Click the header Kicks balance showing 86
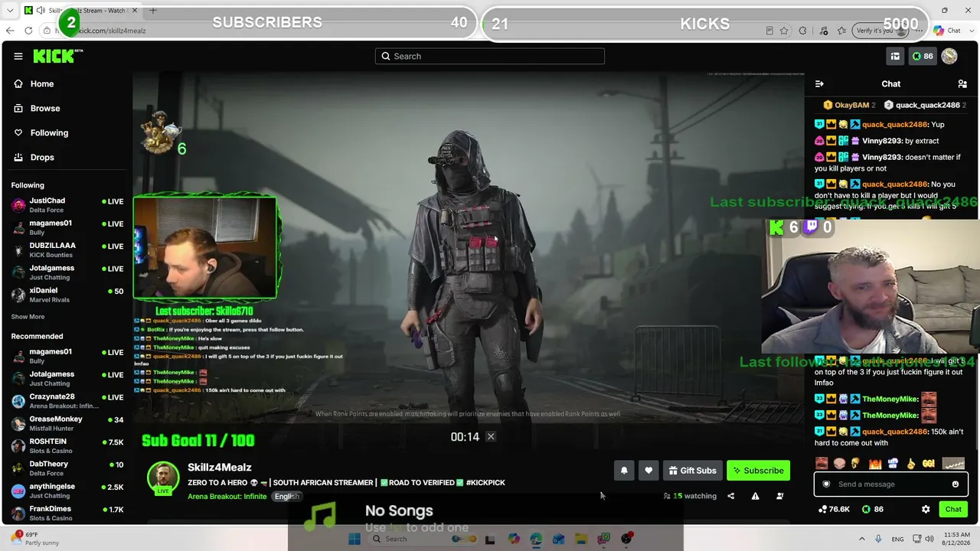Image resolution: width=980 pixels, height=551 pixels. coord(923,56)
